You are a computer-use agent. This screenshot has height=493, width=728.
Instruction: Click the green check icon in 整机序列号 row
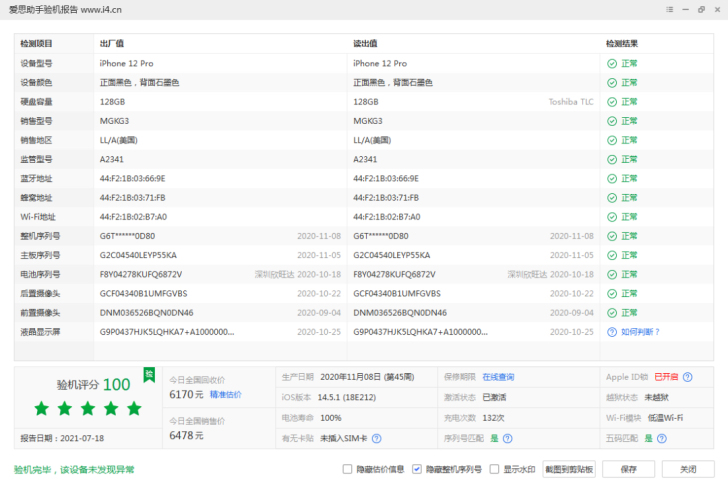[x=612, y=236]
